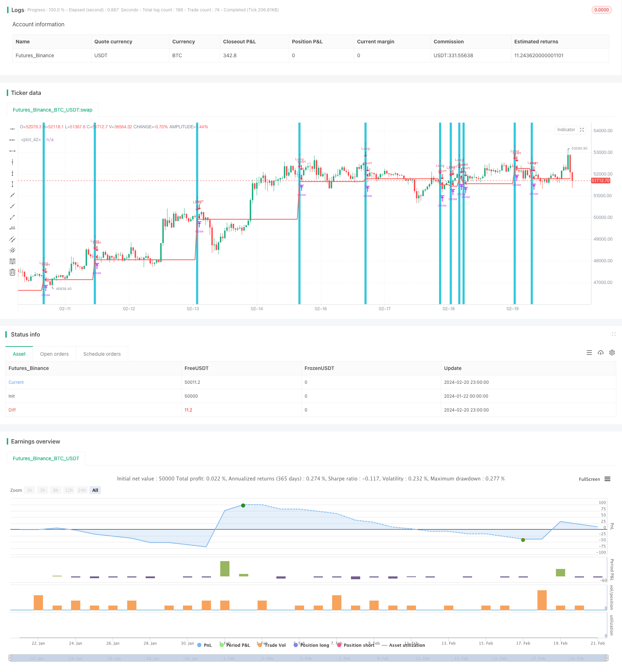Set earnings zoom to 1h

click(29, 490)
